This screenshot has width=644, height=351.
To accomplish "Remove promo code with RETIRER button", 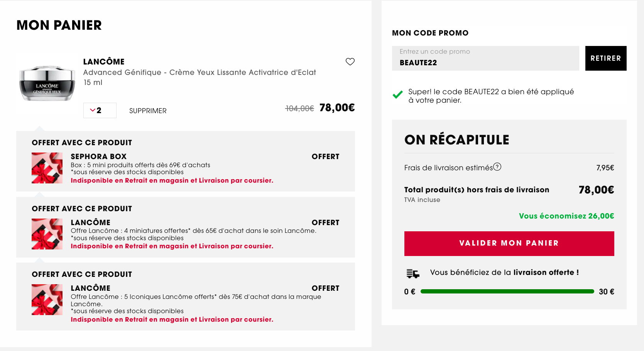I will 606,58.
